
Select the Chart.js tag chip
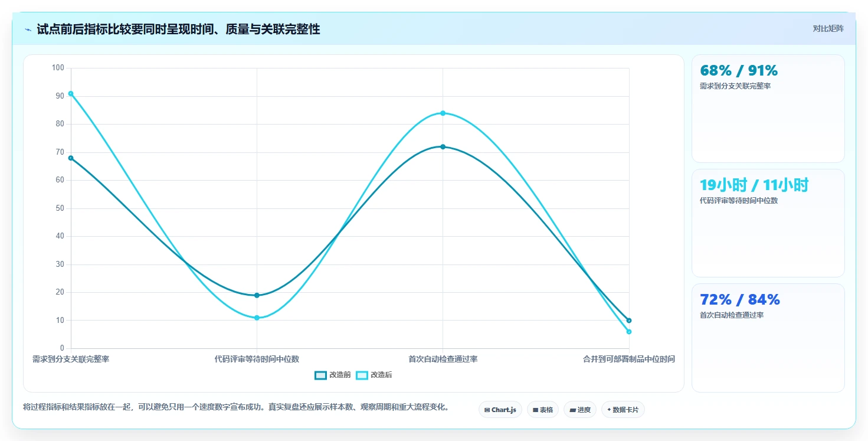point(500,410)
